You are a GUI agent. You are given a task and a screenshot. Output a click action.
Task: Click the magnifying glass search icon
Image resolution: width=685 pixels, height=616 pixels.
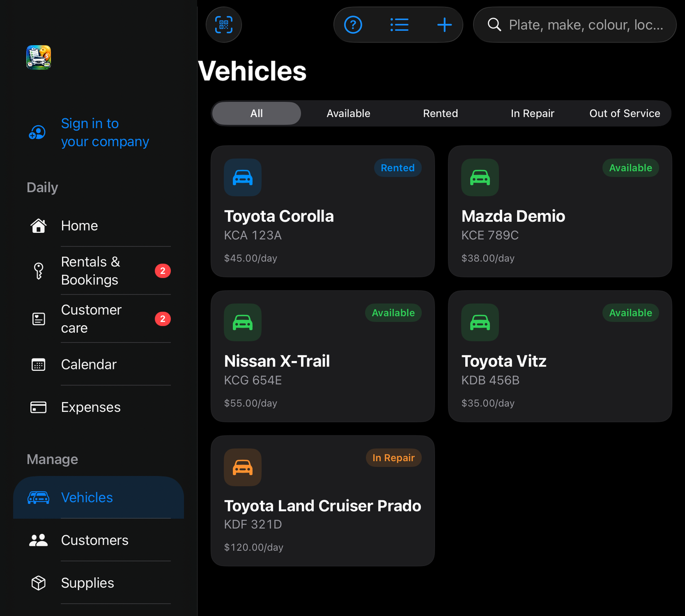pos(494,24)
